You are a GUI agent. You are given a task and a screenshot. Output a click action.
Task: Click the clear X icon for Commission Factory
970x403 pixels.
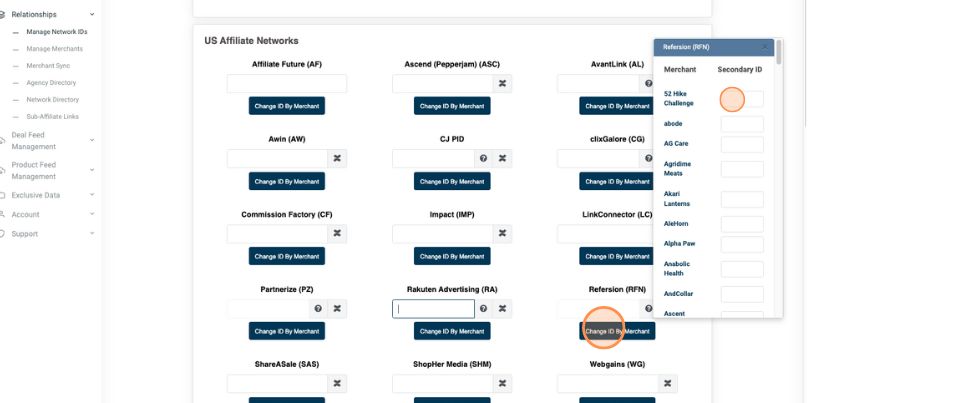coord(338,233)
